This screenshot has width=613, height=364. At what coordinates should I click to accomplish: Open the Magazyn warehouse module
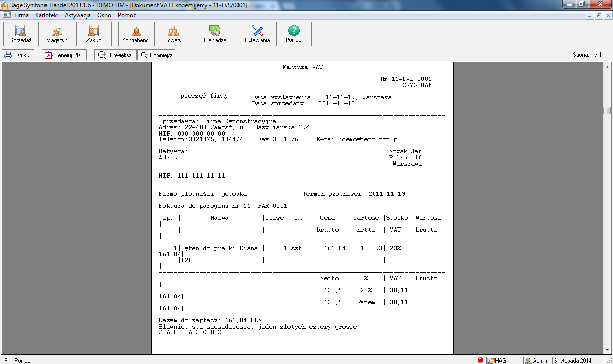pyautogui.click(x=57, y=34)
